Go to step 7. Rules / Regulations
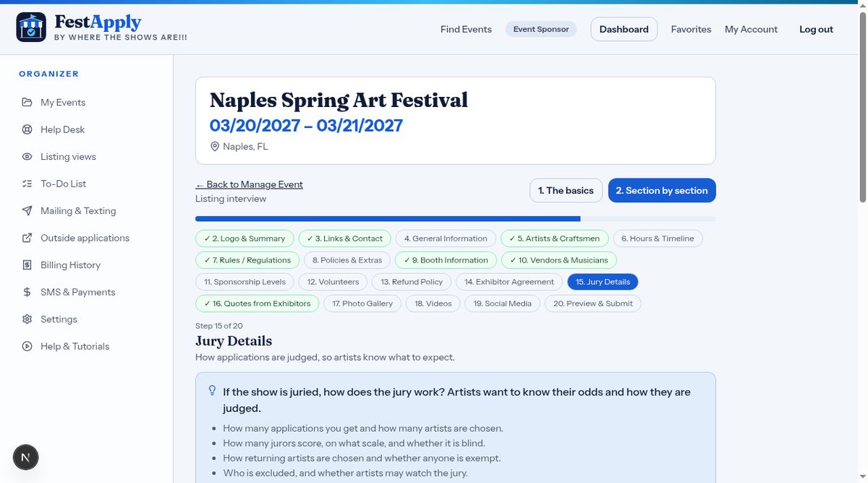Viewport: 868px width, 483px height. point(247,260)
